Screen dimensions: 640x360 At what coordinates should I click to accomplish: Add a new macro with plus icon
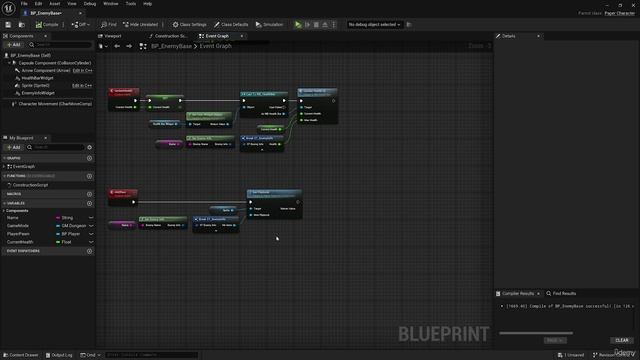[x=89, y=194]
